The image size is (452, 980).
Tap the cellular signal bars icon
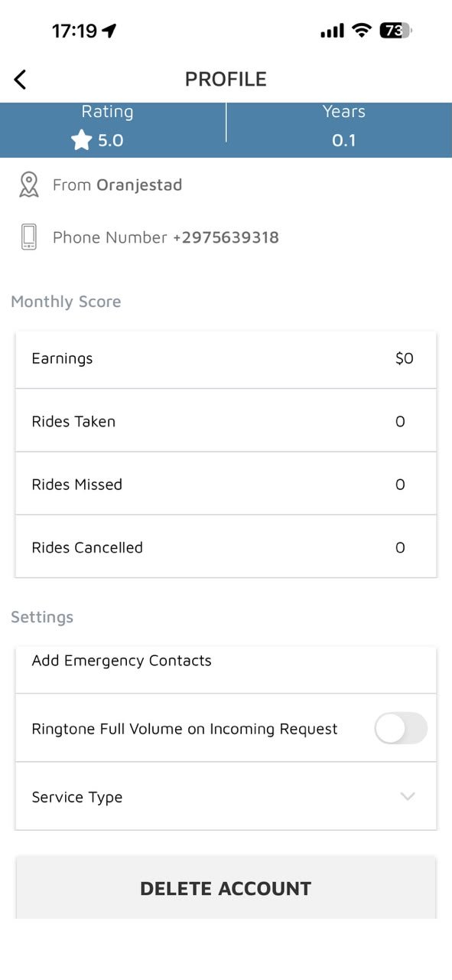(x=332, y=31)
